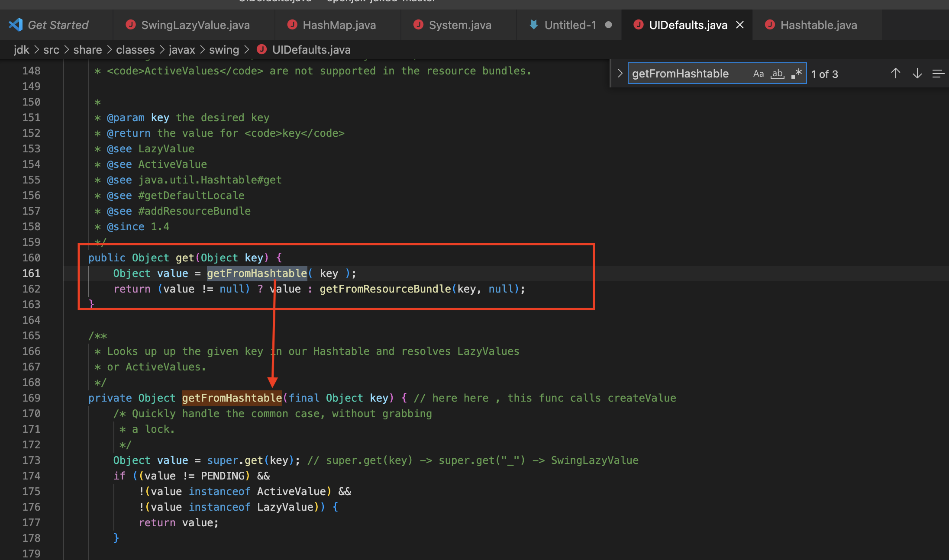The image size is (949, 560).
Task: Select the javax breadcrumb segment
Action: click(x=182, y=50)
